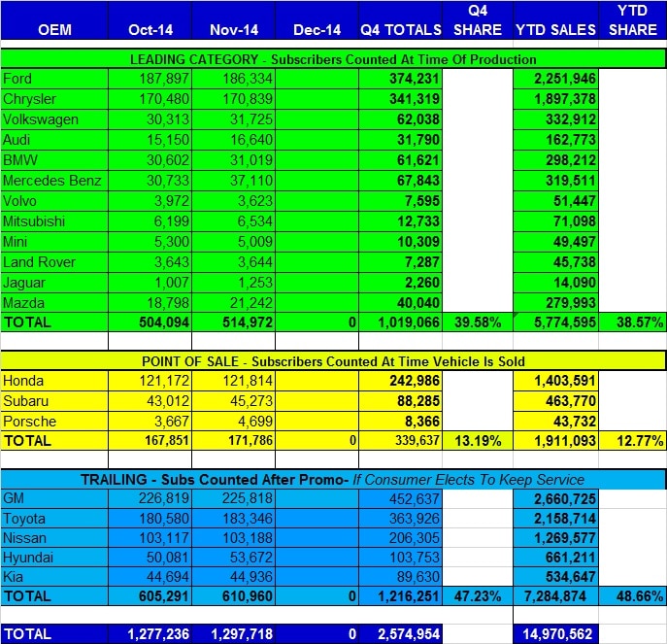The width and height of the screenshot is (667, 644).
Task: Click Jaguar's Q4 total 2,260
Action: pos(401,283)
